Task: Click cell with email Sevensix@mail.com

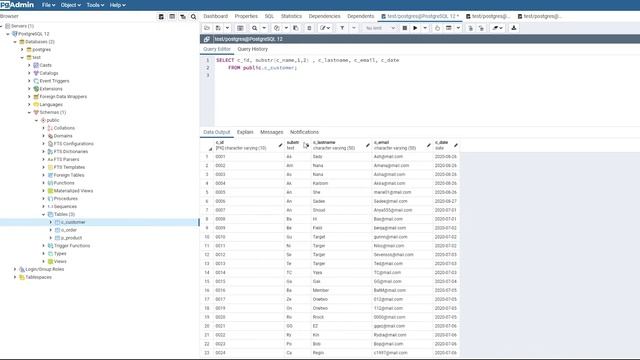Action: pos(402,255)
